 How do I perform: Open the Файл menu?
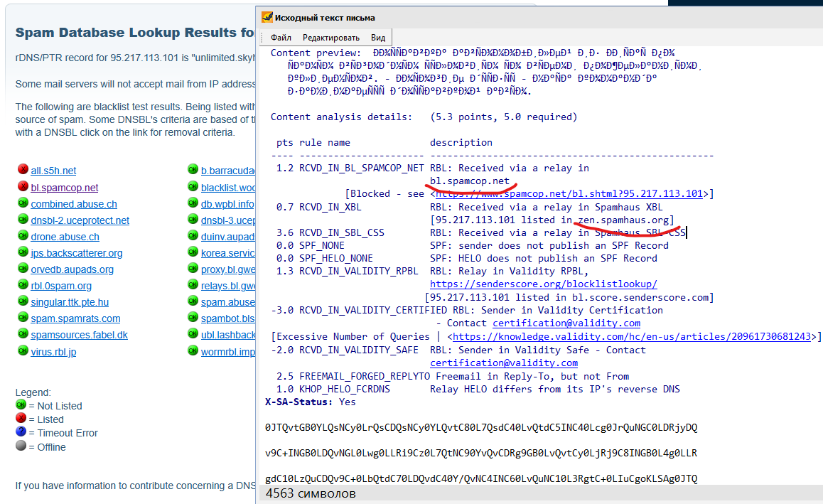281,38
